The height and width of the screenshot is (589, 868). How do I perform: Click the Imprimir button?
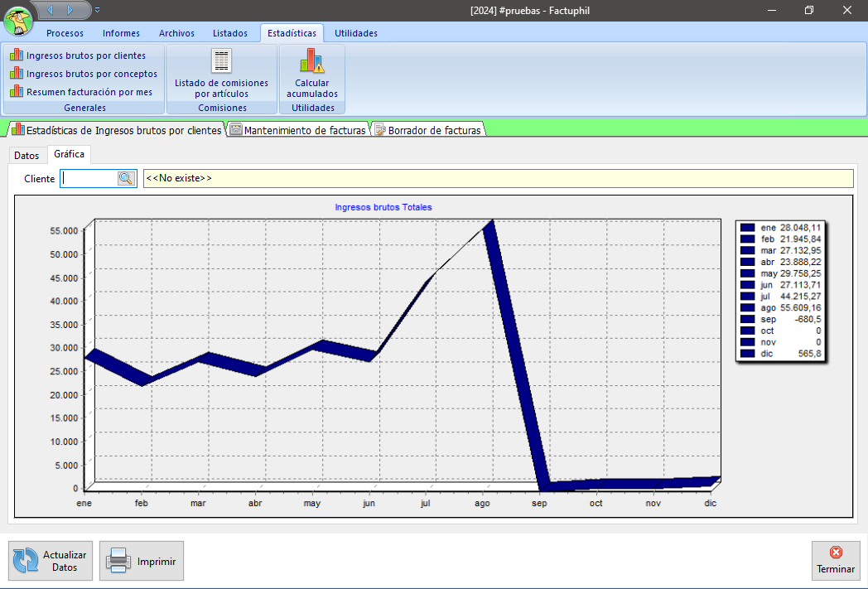pyautogui.click(x=141, y=561)
